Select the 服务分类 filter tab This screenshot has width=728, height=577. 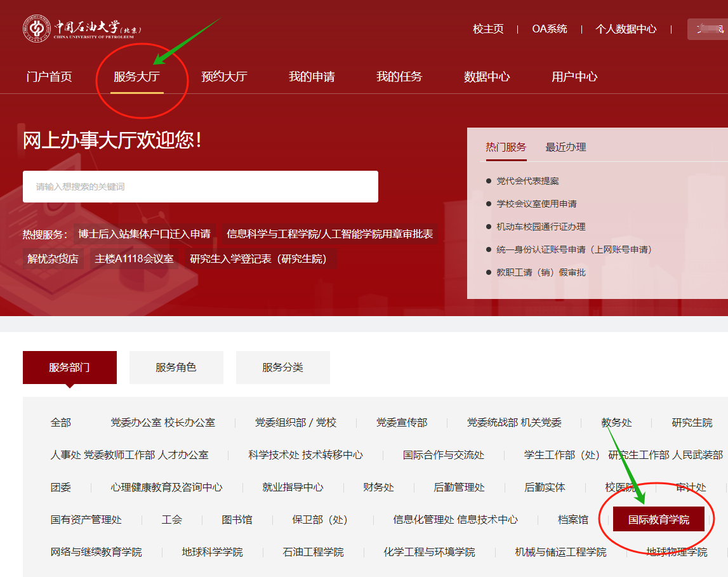tap(282, 367)
